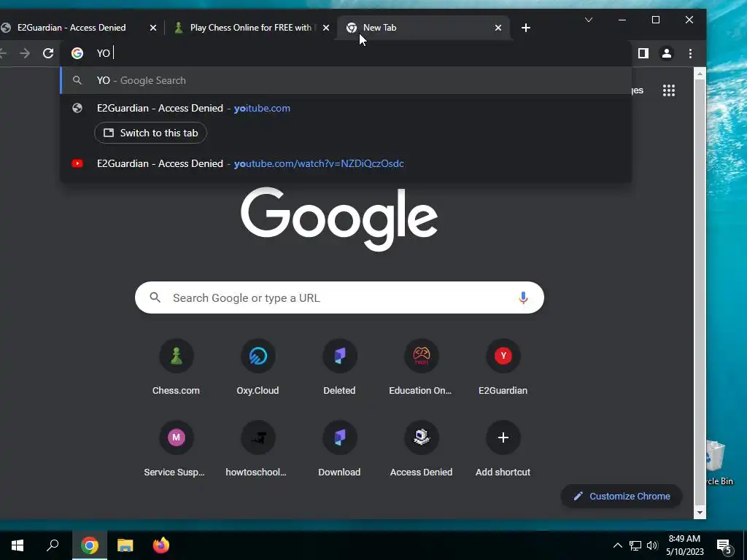Open the notification center icon
This screenshot has height=560, width=747.
[x=724, y=545]
